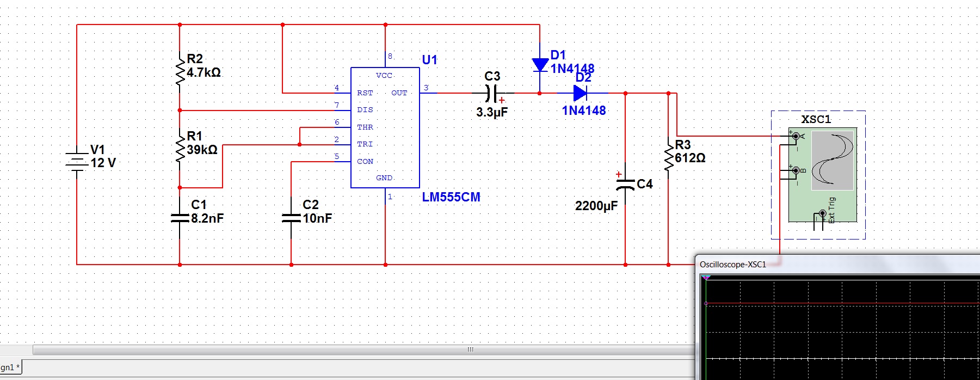Select the D2 1N4148 diode symbol
Screen dimensions: 980x380
click(580, 93)
